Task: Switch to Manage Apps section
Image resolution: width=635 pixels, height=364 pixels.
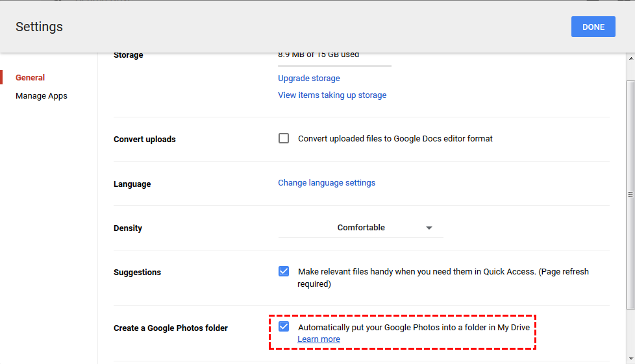Action: point(42,96)
